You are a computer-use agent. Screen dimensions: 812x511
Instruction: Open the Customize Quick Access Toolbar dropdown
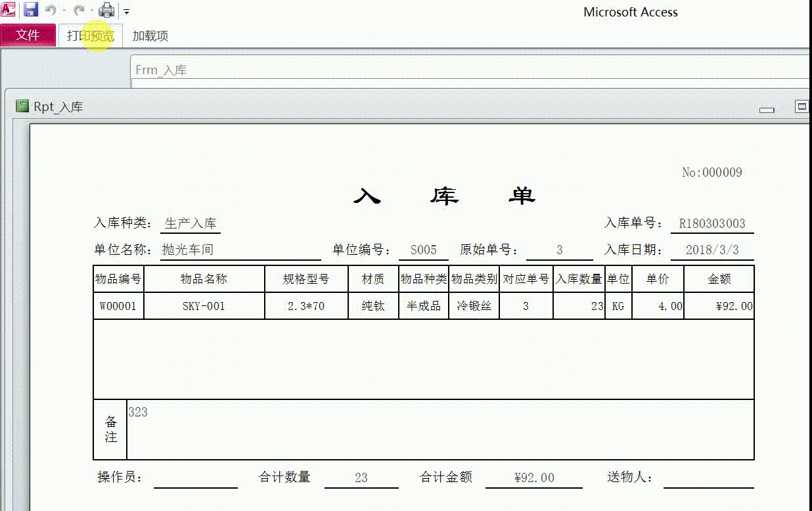127,12
